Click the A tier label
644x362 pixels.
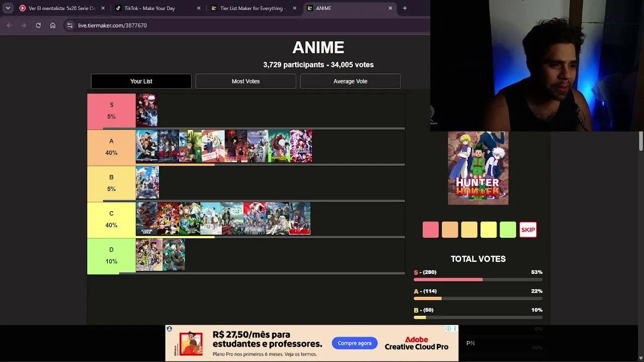(x=111, y=147)
